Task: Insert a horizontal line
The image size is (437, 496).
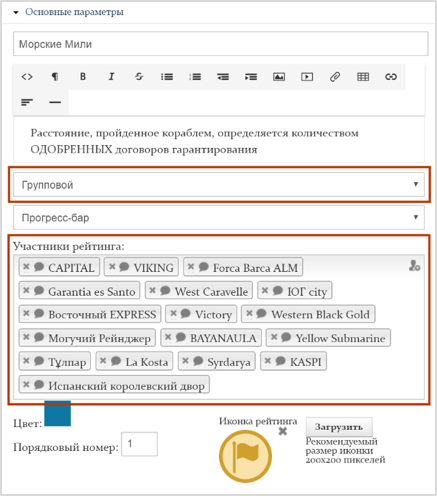Action: [x=55, y=102]
